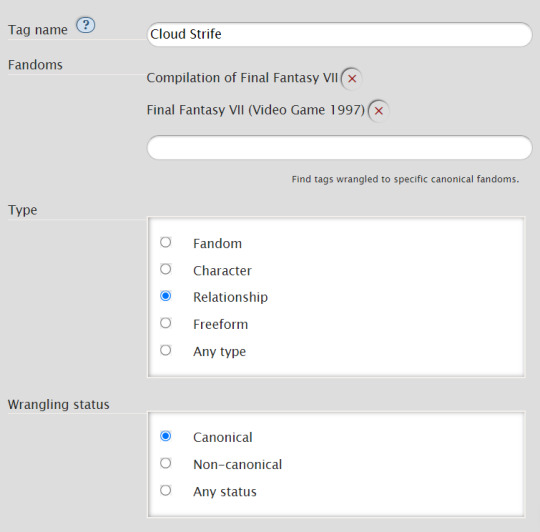Select the Freeform type radio button
This screenshot has width=540, height=532.
coord(166,323)
